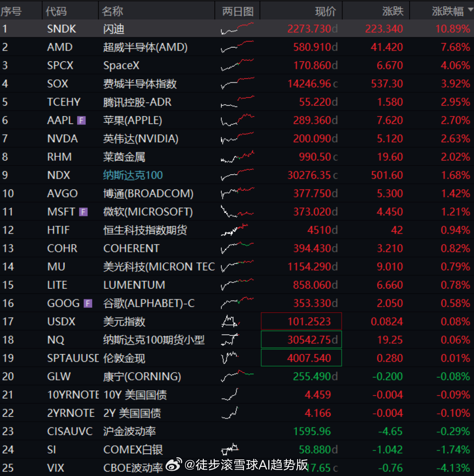Select the 康宁(CORNING) name
This screenshot has height=476, width=474.
(142, 377)
